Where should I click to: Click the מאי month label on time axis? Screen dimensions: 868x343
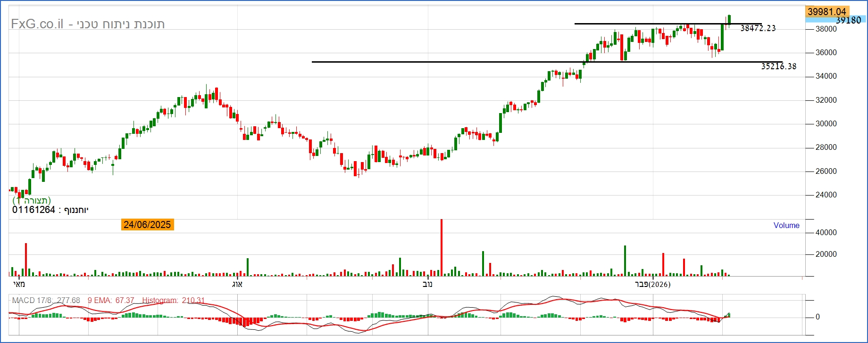click(19, 284)
